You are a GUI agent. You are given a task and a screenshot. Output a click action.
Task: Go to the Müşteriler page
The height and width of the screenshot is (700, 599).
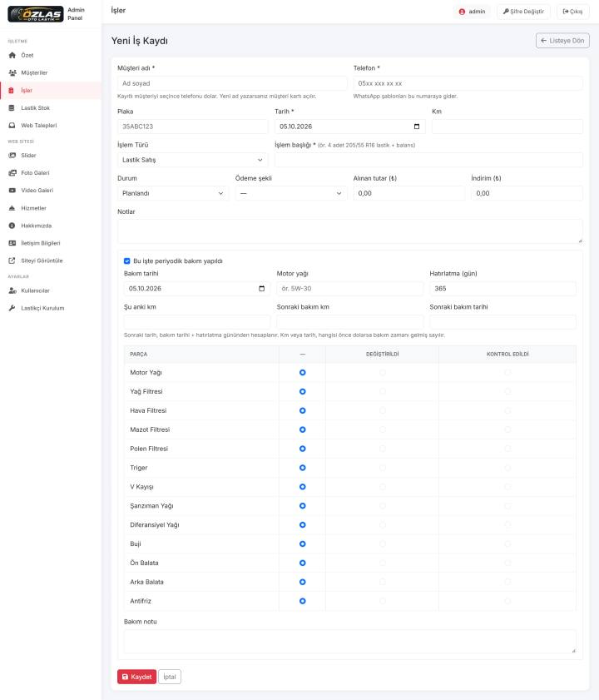pos(51,72)
